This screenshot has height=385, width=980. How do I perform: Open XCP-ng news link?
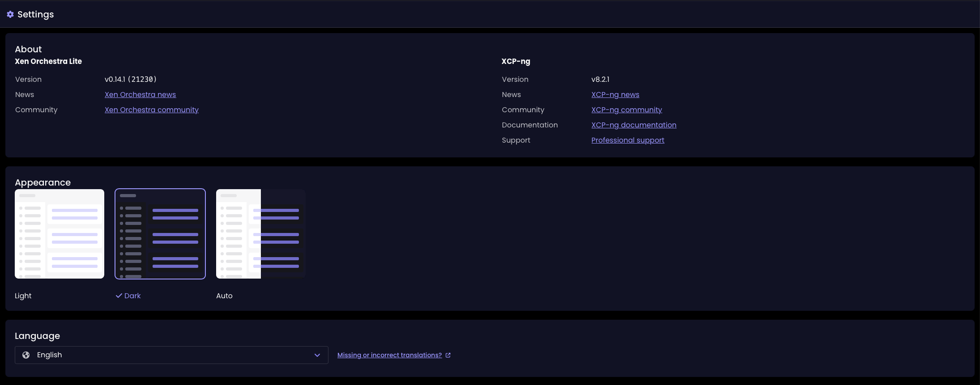point(615,94)
